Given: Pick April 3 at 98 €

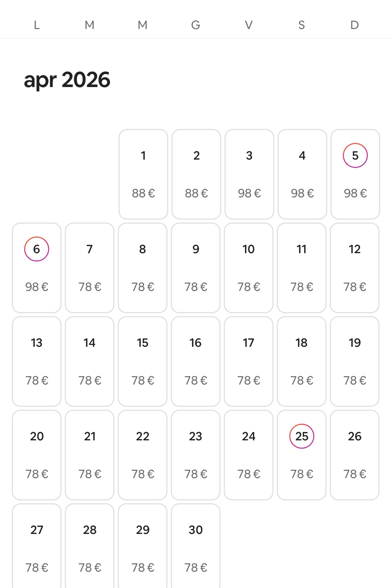Looking at the screenshot, I should (249, 174).
